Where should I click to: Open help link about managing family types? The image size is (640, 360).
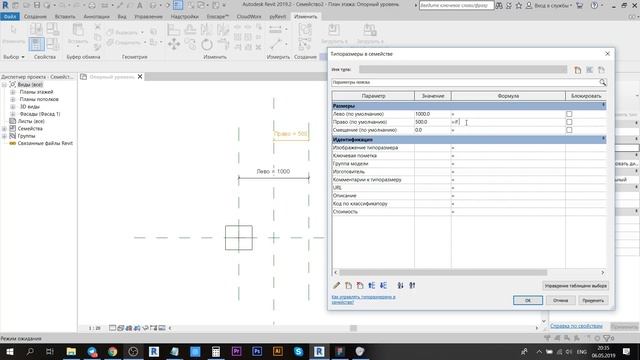(363, 299)
